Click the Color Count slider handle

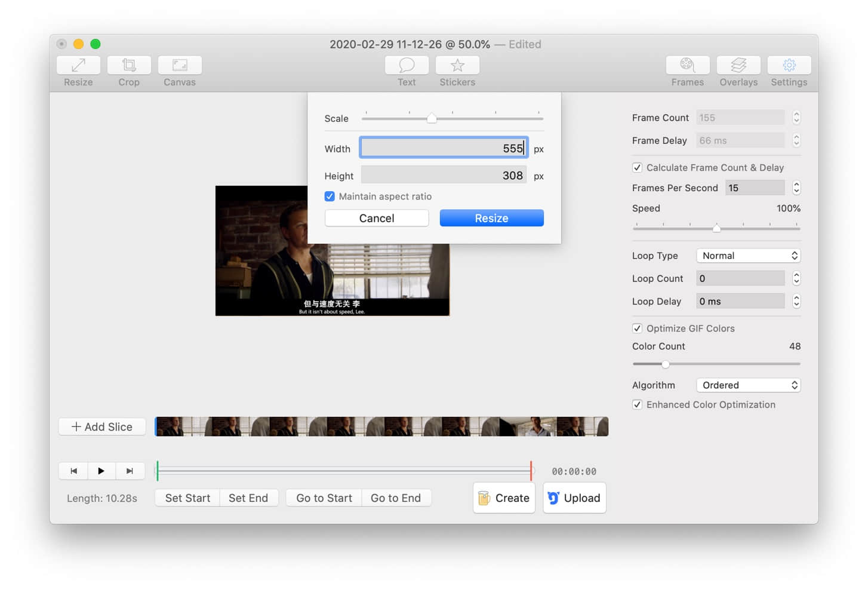coord(665,364)
